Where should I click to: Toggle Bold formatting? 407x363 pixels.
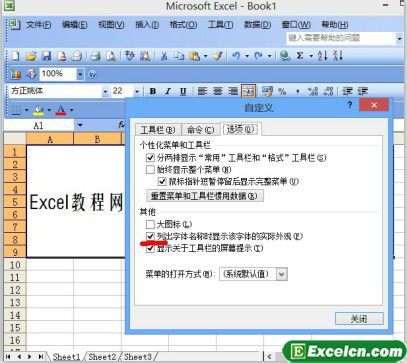coord(153,91)
